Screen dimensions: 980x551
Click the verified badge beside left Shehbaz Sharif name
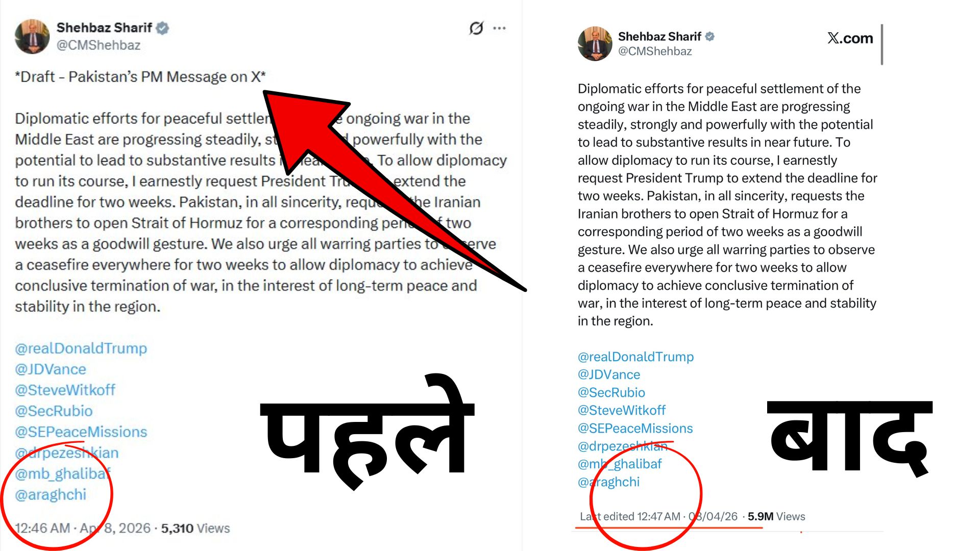tap(162, 28)
